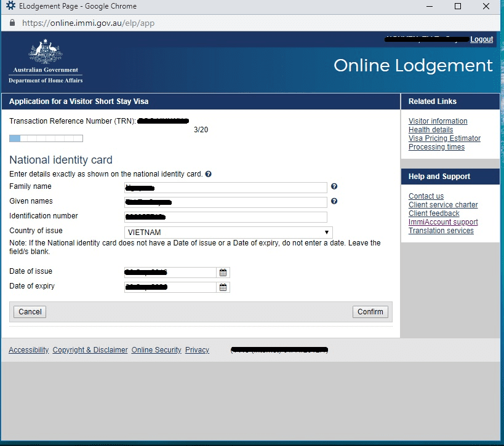Image resolution: width=504 pixels, height=446 pixels.
Task: Click the Logout link
Action: [x=481, y=39]
